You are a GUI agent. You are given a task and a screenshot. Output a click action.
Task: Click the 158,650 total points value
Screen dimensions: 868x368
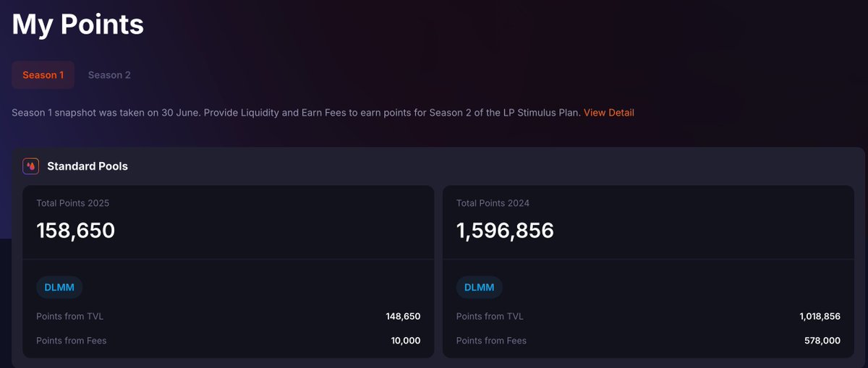76,231
